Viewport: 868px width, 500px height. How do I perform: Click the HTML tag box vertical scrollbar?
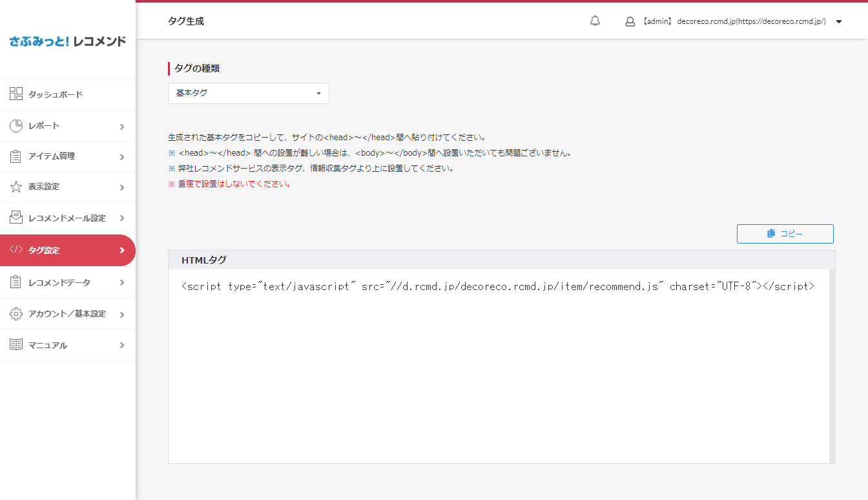click(832, 366)
